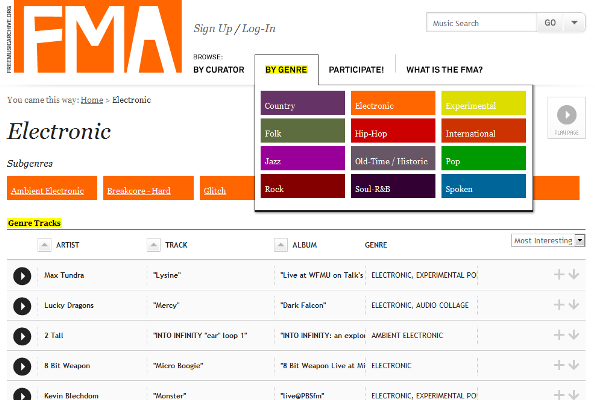Play the 2 Tall track
Viewport: 595px width, 400px height.
coord(22,336)
